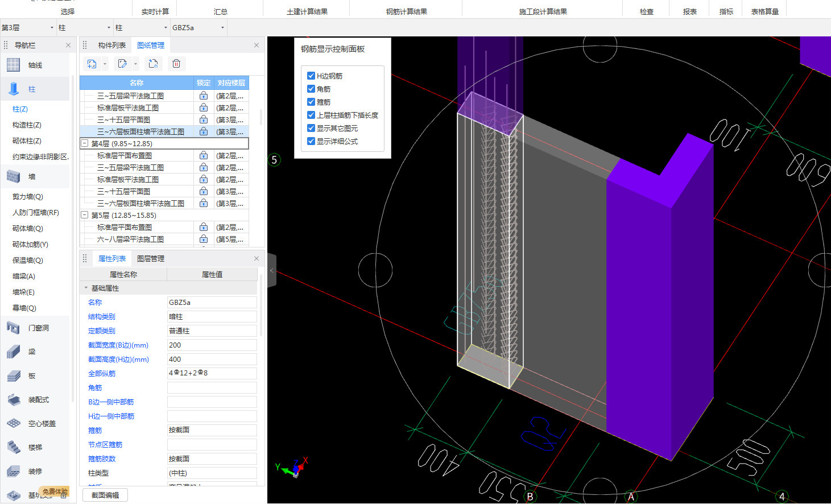Open the 楼梯 category
Viewport: 831px width, 504px height.
tap(35, 447)
